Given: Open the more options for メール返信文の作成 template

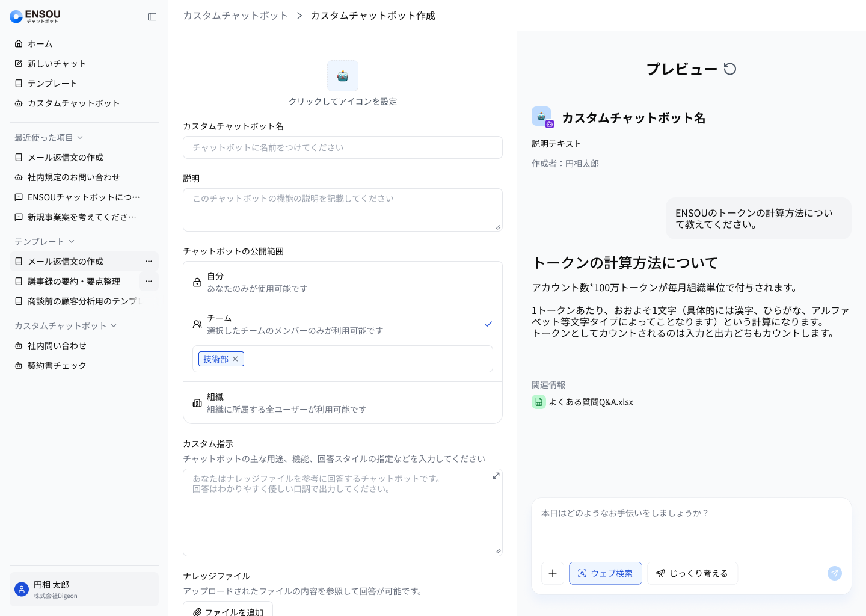Looking at the screenshot, I should click(149, 262).
